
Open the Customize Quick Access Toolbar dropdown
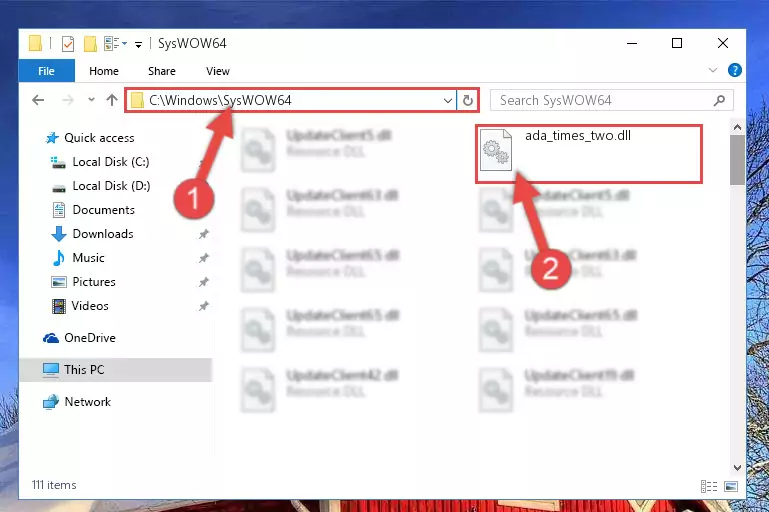tap(138, 45)
